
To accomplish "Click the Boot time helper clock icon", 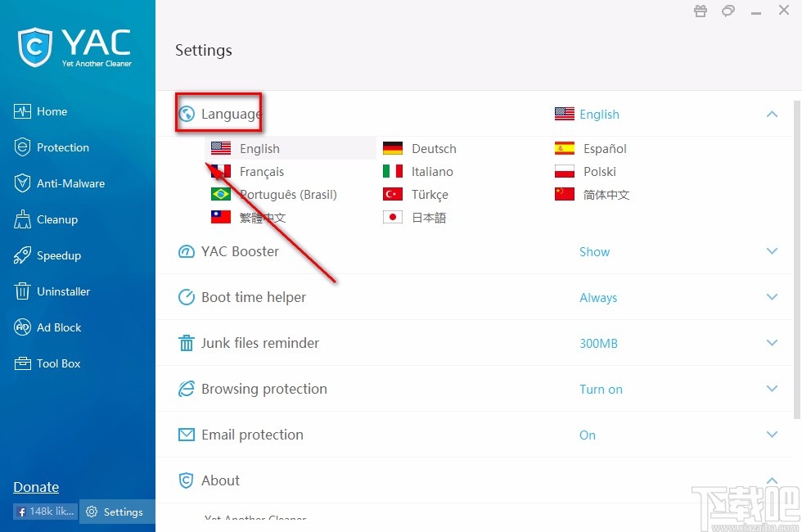I will pyautogui.click(x=187, y=296).
